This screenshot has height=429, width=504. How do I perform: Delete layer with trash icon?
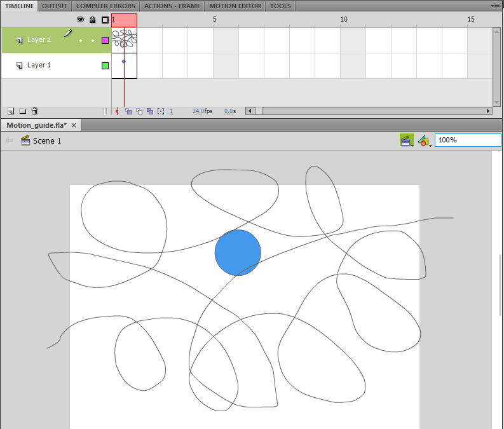point(34,111)
